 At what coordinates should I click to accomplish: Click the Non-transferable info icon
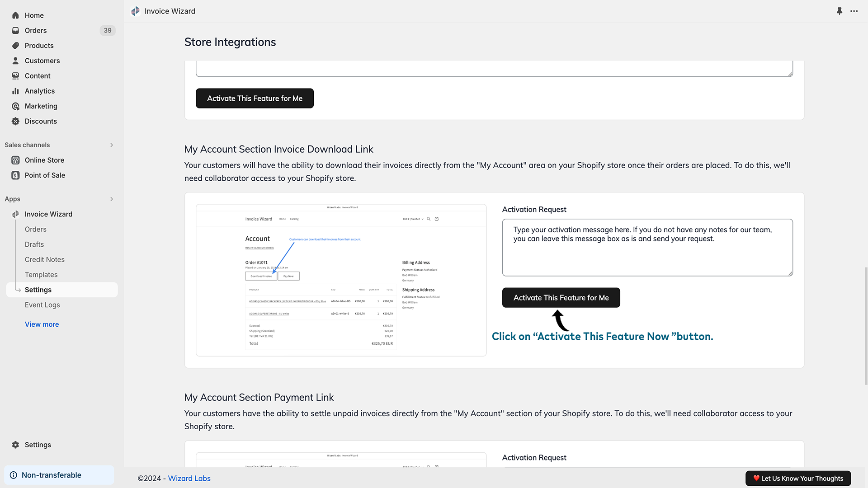pos(14,475)
